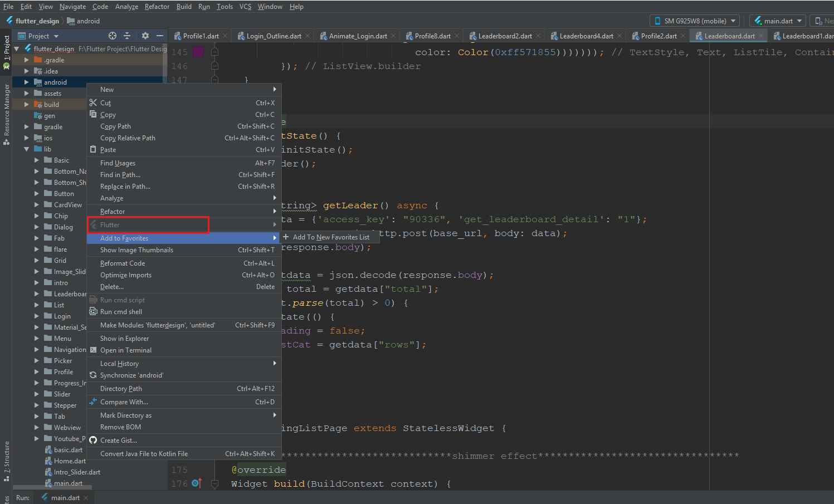Click the purple color swatch at line 145
The width and height of the screenshot is (834, 504).
tap(198, 52)
